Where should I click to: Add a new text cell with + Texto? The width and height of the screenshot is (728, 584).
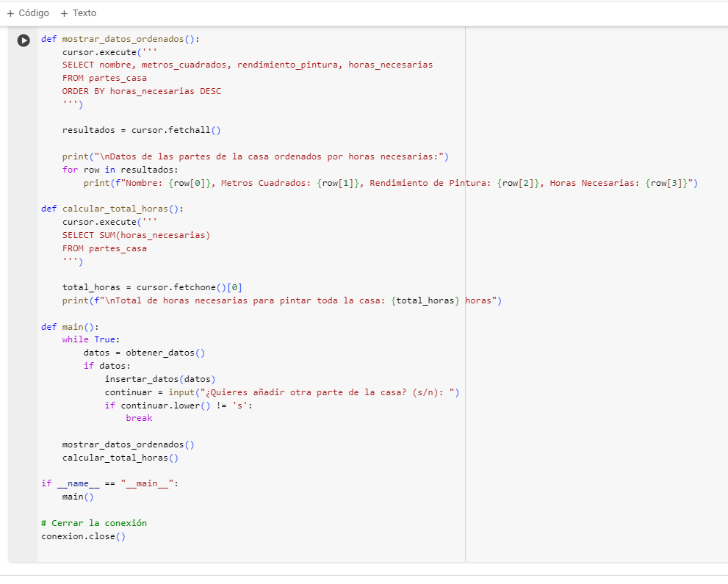click(79, 13)
